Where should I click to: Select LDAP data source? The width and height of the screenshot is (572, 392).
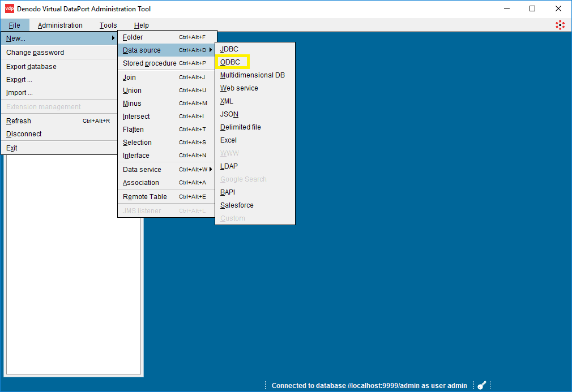[255, 166]
